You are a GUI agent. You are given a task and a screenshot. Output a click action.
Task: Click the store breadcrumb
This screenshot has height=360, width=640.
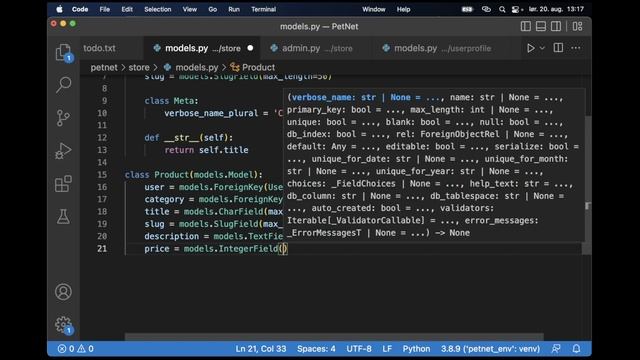point(139,67)
